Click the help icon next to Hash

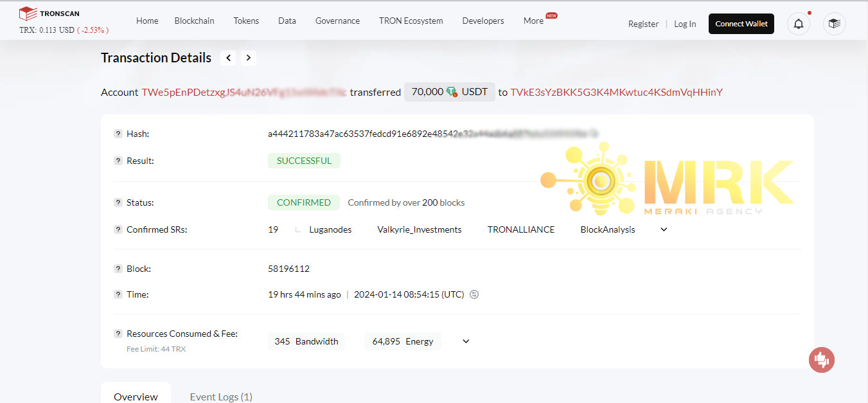[118, 134]
